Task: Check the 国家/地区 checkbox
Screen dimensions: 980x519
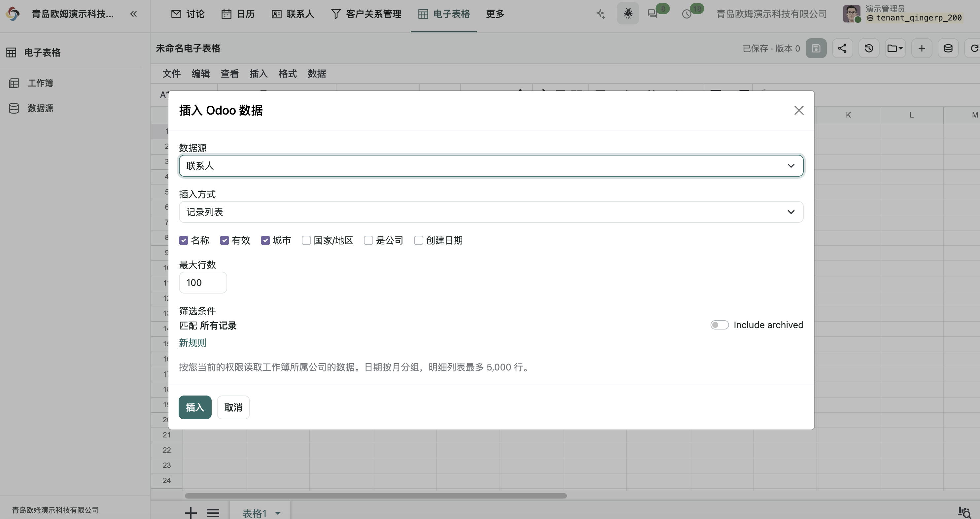Action: coord(306,240)
